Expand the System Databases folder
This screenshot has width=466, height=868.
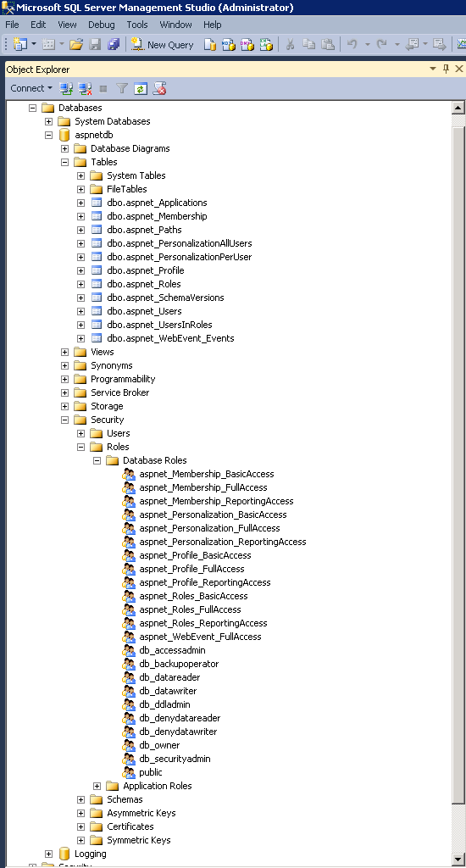click(x=48, y=121)
